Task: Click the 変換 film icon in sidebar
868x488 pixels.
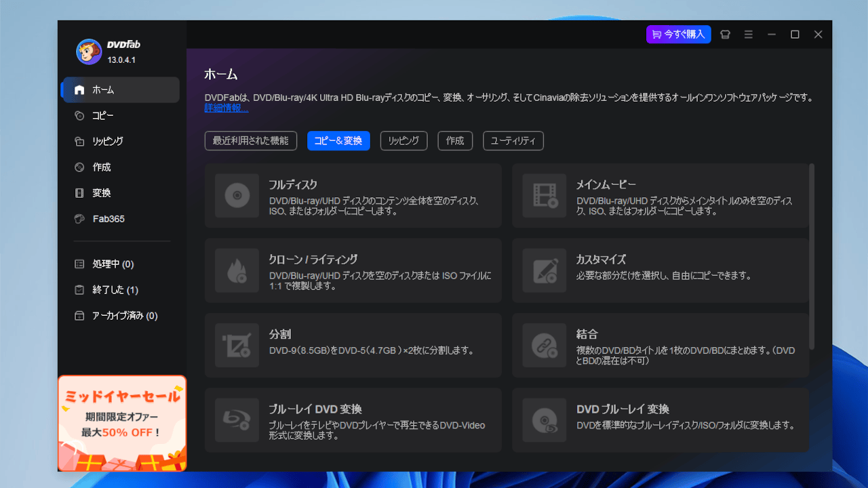Action: 79,193
